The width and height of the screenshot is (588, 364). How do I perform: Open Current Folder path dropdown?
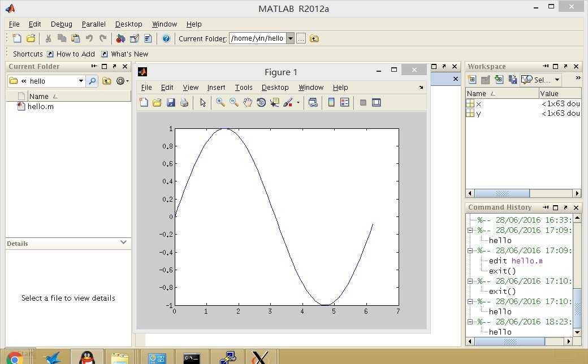coord(290,38)
